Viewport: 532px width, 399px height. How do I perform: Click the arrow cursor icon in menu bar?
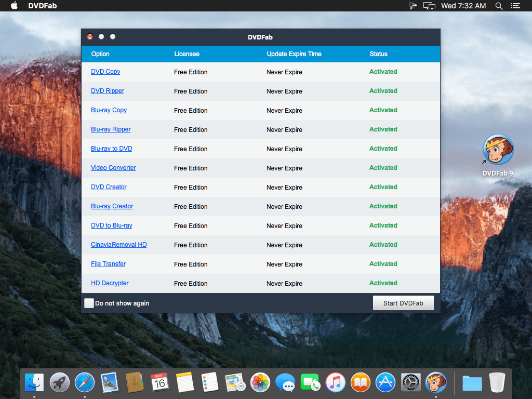(x=413, y=6)
